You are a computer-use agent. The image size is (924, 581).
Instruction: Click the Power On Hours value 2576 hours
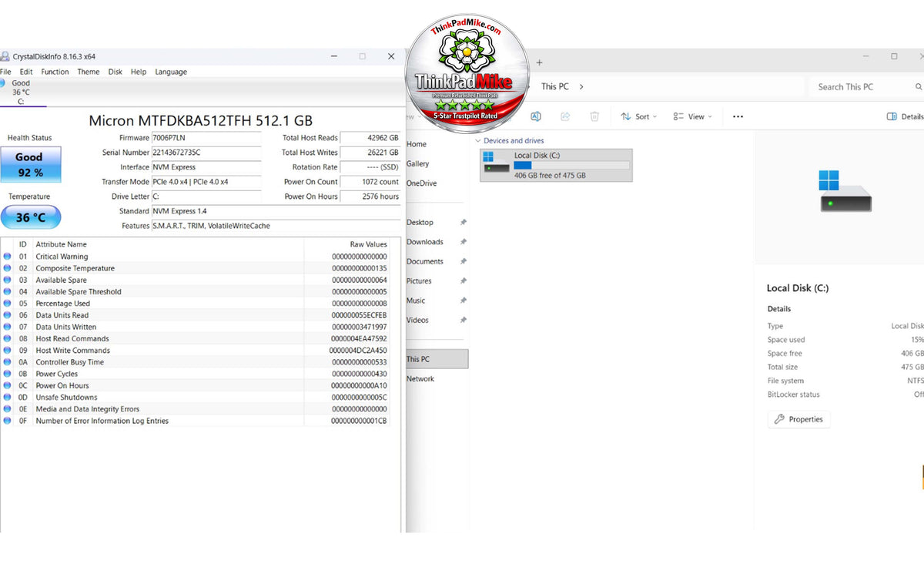pyautogui.click(x=370, y=196)
